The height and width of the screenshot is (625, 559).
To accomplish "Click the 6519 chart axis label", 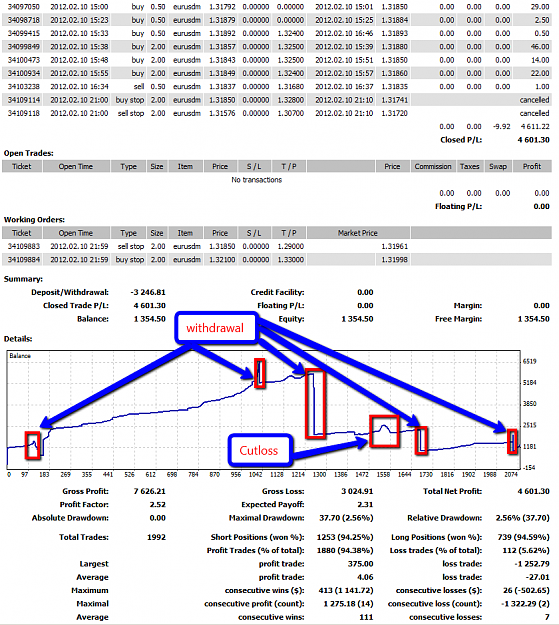I will coord(529,361).
